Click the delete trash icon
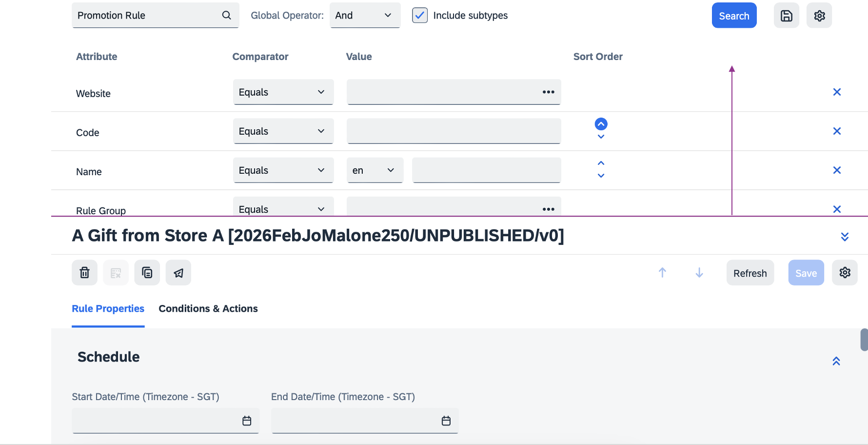The height and width of the screenshot is (445, 868). (84, 273)
